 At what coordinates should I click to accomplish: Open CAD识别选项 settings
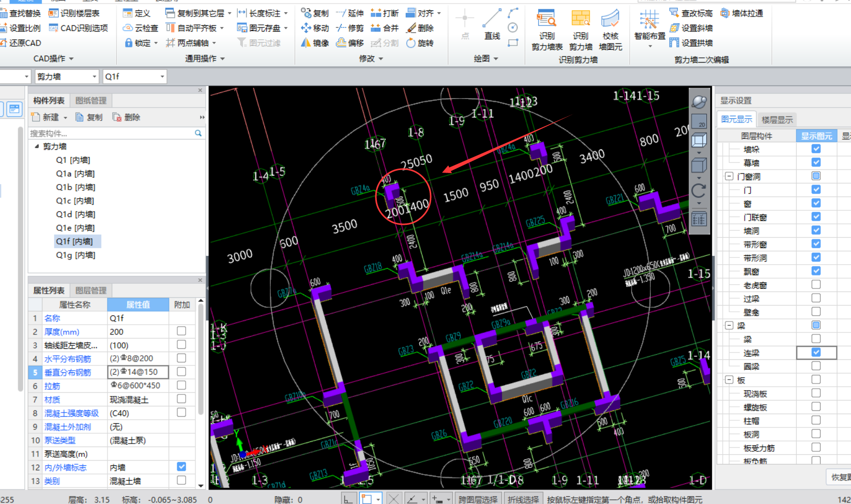(79, 28)
